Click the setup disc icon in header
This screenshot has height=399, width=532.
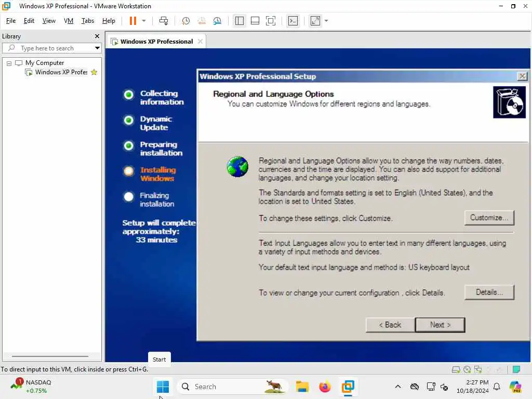(509, 102)
